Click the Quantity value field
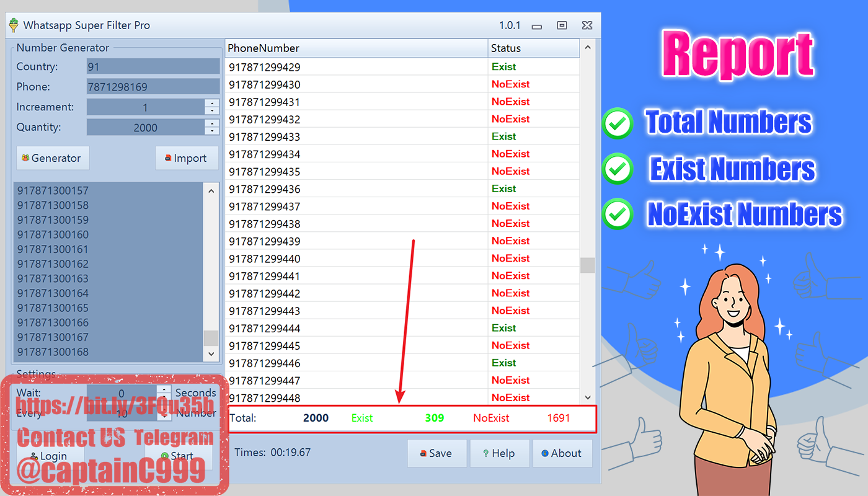 [x=146, y=128]
